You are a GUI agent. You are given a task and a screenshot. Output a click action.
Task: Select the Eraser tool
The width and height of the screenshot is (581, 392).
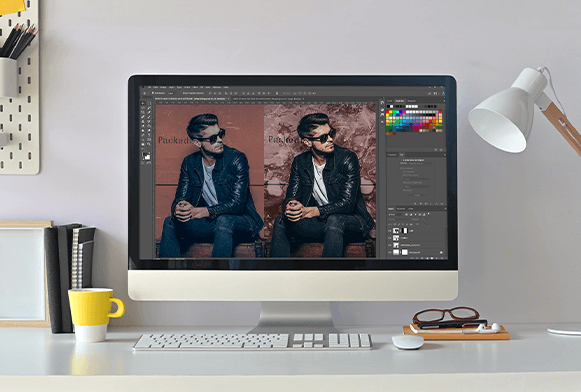tap(143, 126)
